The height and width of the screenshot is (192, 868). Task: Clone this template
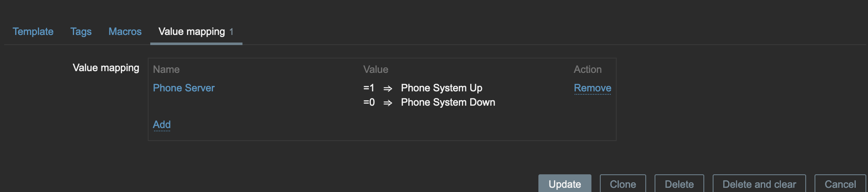click(x=623, y=184)
